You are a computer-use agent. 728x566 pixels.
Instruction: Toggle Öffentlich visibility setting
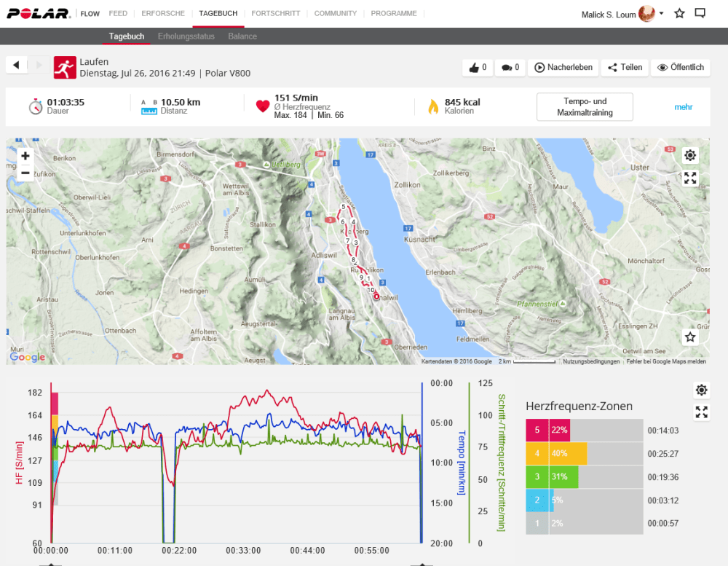click(680, 67)
